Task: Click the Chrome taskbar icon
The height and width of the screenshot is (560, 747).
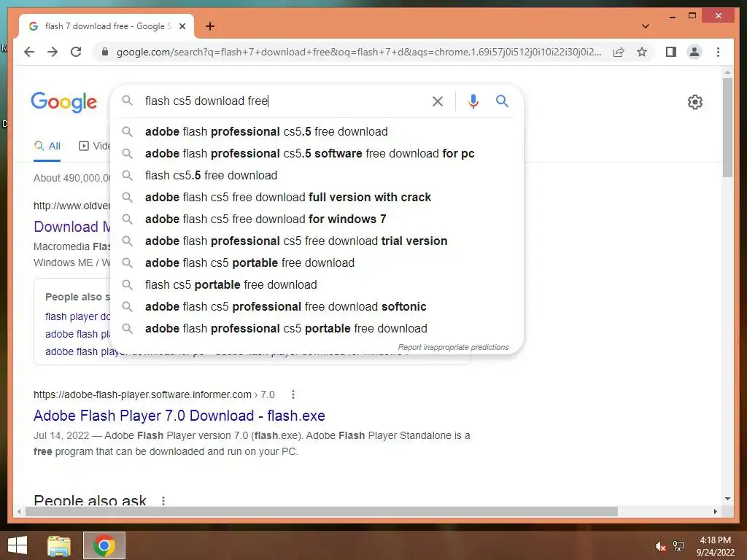Action: 104,545
